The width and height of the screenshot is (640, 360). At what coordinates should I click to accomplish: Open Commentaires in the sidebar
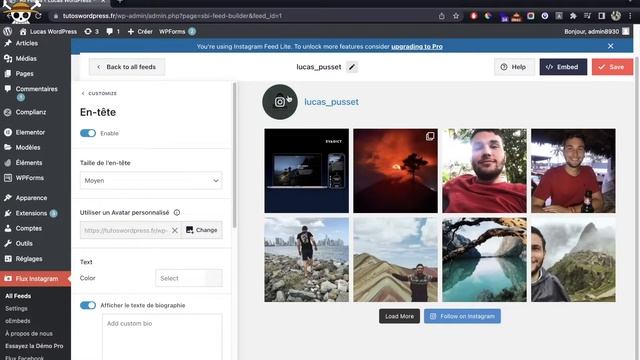36,89
